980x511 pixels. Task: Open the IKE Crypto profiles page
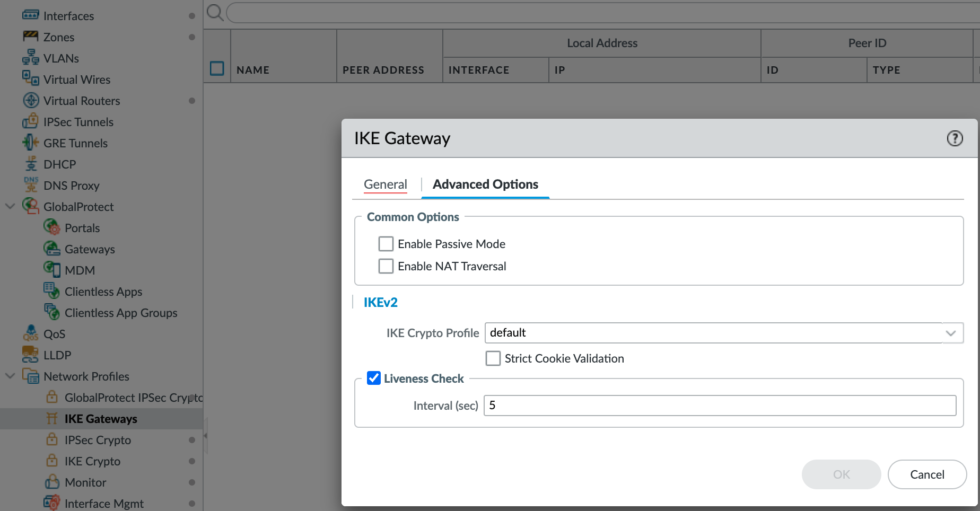pos(93,461)
